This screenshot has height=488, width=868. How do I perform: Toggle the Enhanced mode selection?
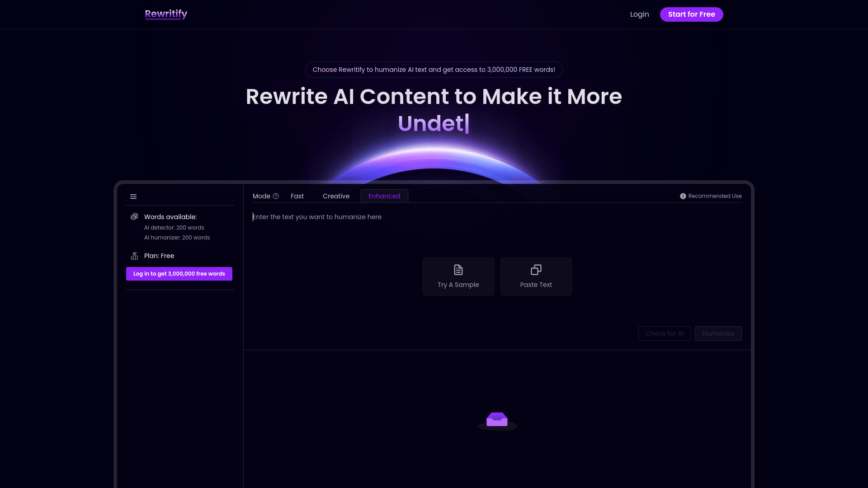[384, 196]
